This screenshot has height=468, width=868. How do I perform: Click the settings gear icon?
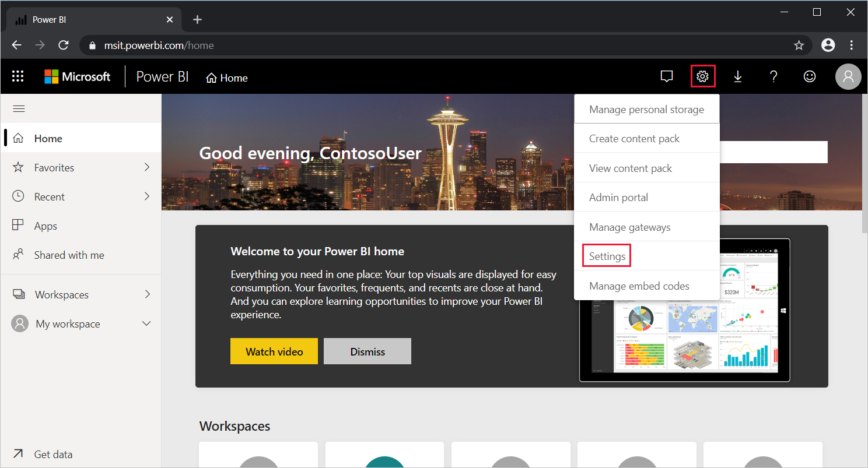(x=703, y=76)
